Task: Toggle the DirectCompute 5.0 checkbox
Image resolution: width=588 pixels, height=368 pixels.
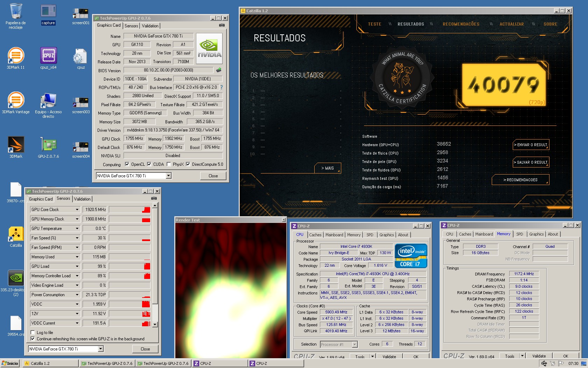Action: coord(188,164)
